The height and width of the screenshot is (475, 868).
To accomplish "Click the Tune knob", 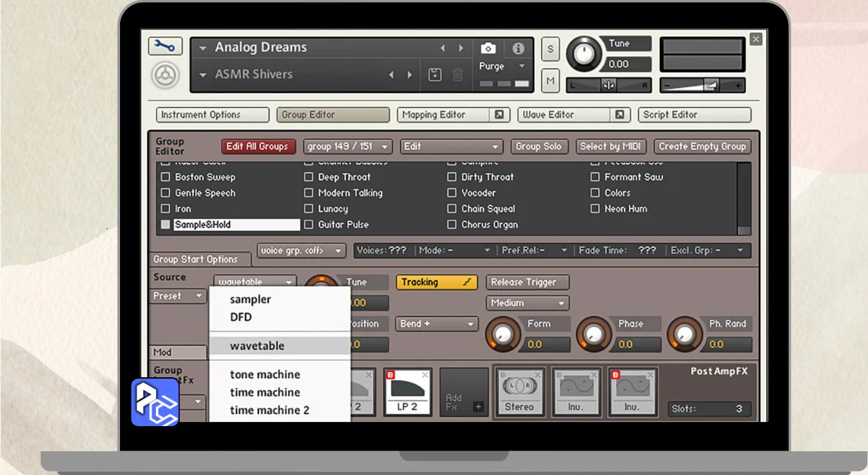I will [x=583, y=53].
